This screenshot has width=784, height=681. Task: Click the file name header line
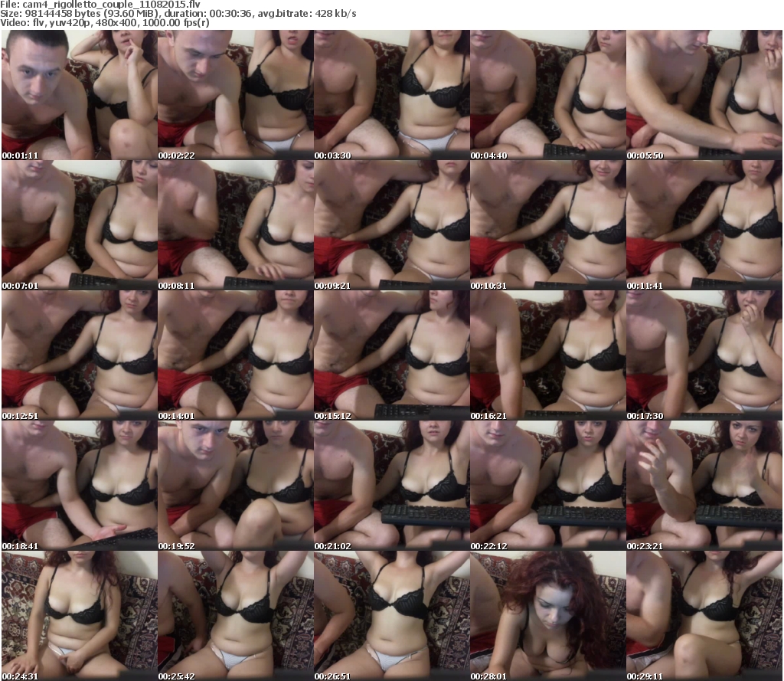pyautogui.click(x=100, y=5)
